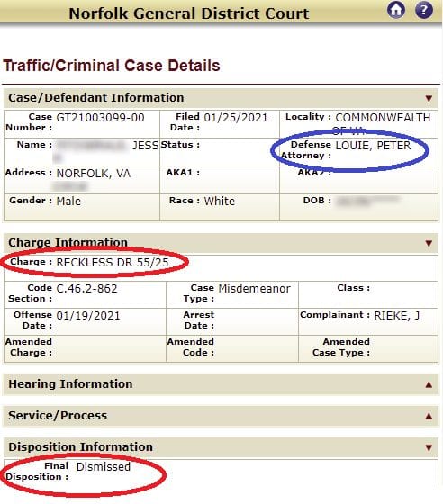Screen dimensions: 443x504
Task: Click the Charge Information header title
Action: [x=68, y=243]
